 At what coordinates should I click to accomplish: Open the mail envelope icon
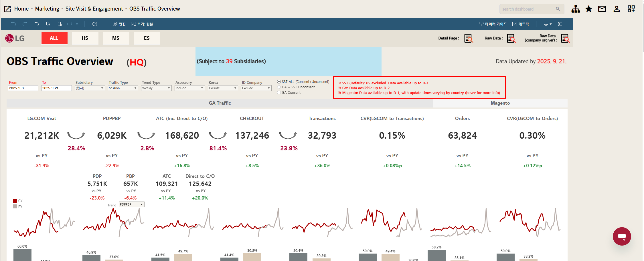click(x=602, y=9)
